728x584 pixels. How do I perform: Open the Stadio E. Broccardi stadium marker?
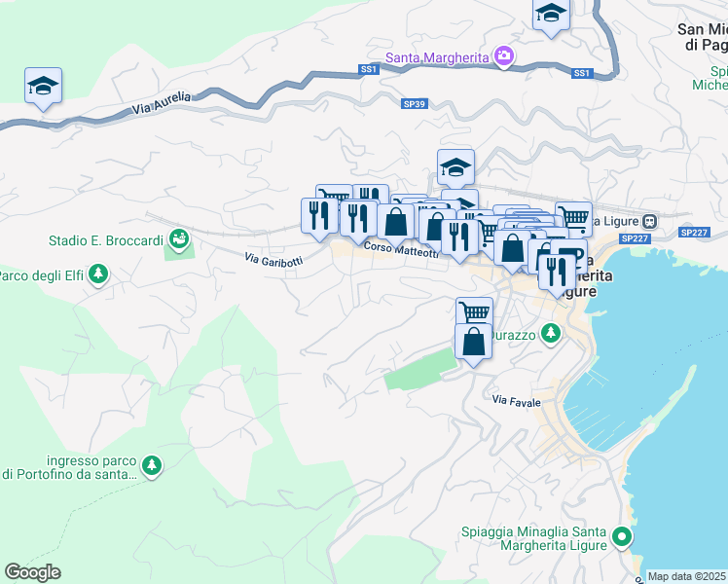(177, 238)
